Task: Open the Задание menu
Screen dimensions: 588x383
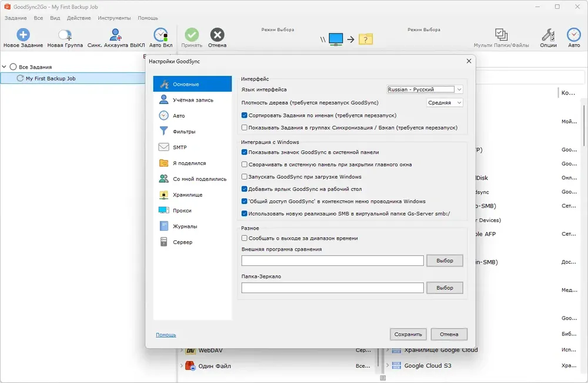Action: click(16, 18)
